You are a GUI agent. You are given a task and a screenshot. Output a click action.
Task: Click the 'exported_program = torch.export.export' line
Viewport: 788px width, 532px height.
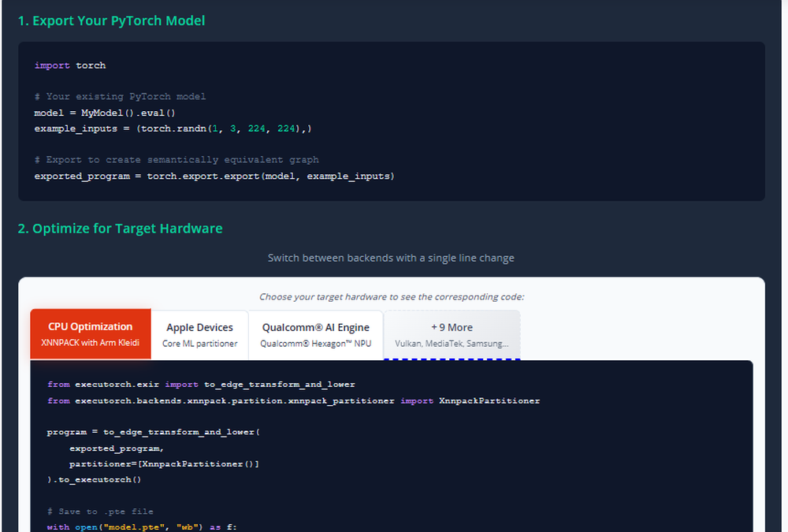pos(214,176)
